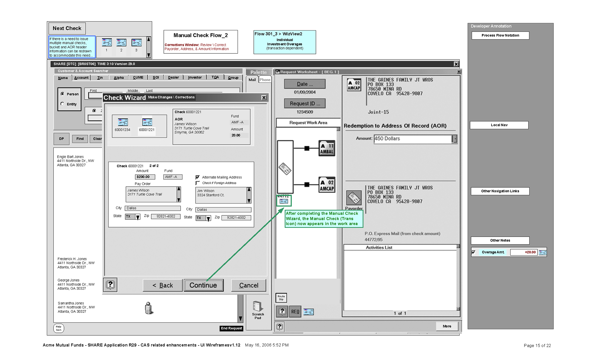600x364 pixels.
Task: Open the Phone palette tab
Action: (265, 80)
